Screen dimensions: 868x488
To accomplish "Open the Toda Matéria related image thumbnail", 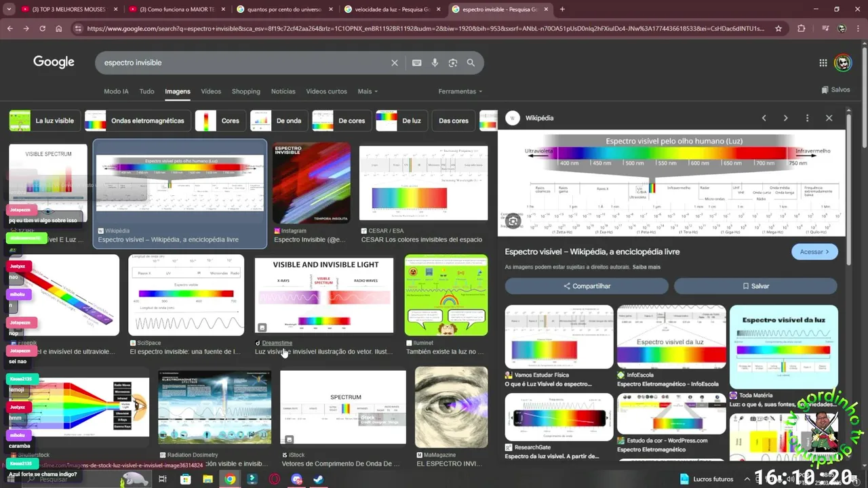I will pyautogui.click(x=784, y=347).
